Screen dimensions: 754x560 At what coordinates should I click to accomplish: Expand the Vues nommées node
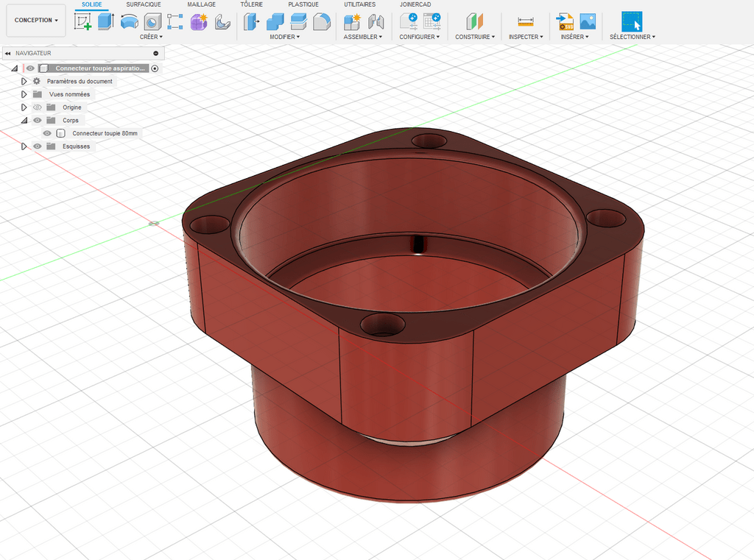[24, 94]
